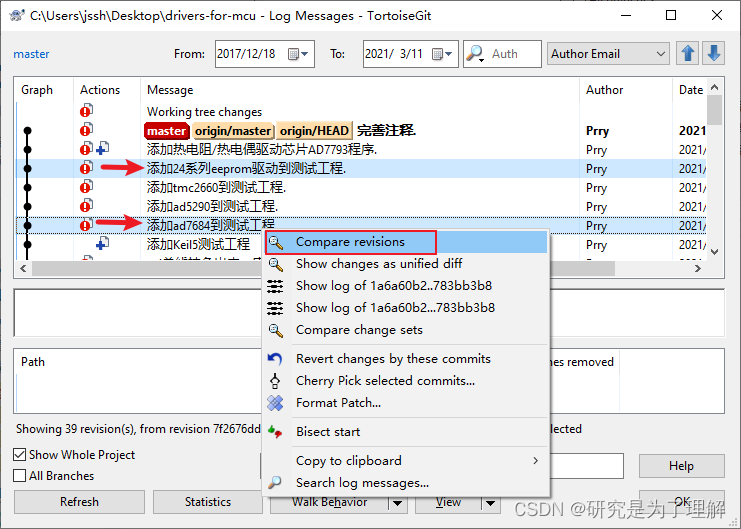The image size is (741, 529).
Task: Select commit 添加ad5290到测试工程
Action: point(362,207)
